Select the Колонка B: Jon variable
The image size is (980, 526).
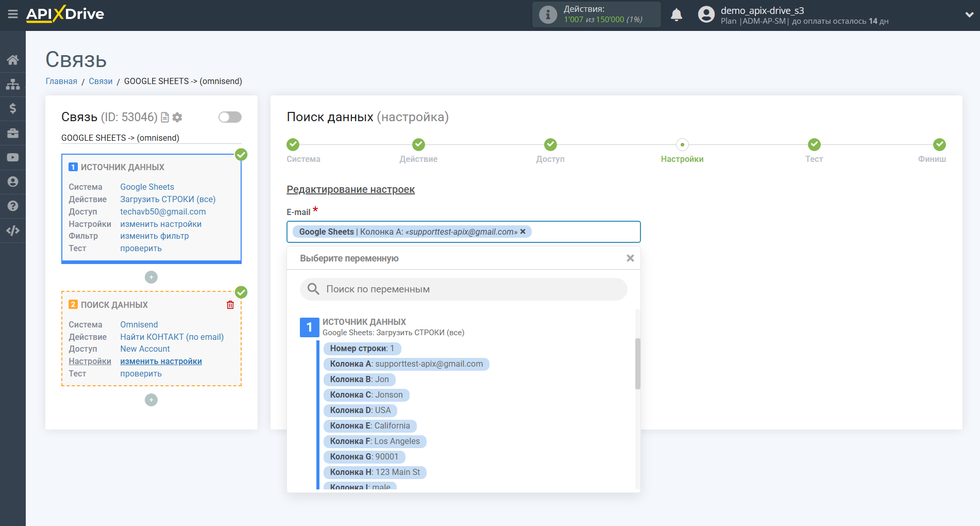359,380
